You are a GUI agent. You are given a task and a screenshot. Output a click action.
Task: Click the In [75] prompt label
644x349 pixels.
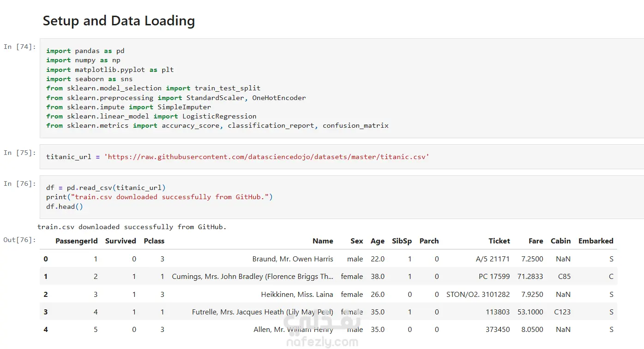[19, 153]
